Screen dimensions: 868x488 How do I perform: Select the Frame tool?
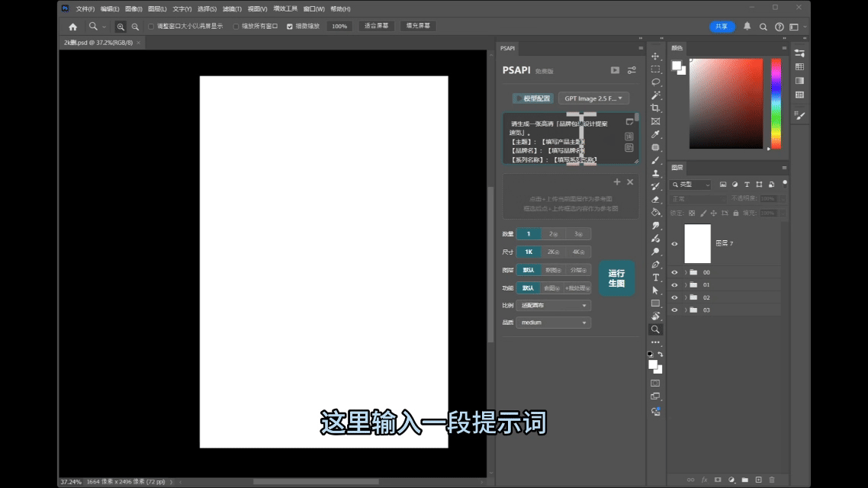pos(655,121)
